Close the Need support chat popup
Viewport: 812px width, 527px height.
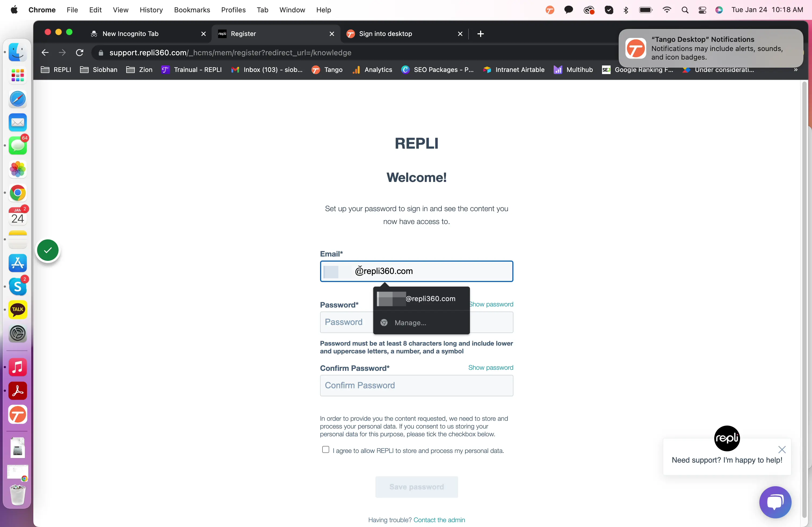[782, 450]
